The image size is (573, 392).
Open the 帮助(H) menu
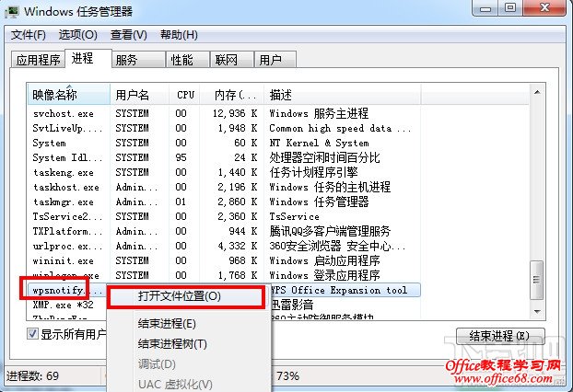pyautogui.click(x=179, y=35)
